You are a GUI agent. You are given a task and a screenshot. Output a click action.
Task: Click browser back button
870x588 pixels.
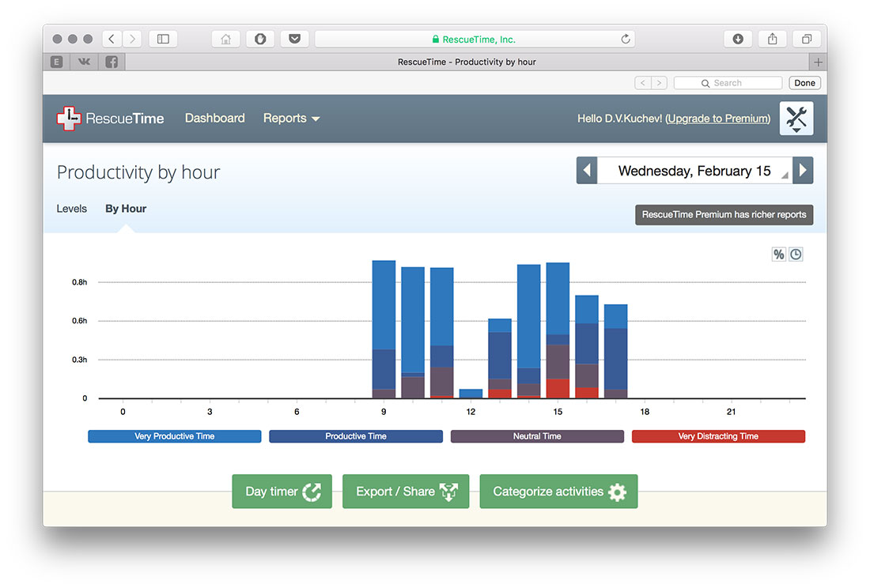point(112,39)
